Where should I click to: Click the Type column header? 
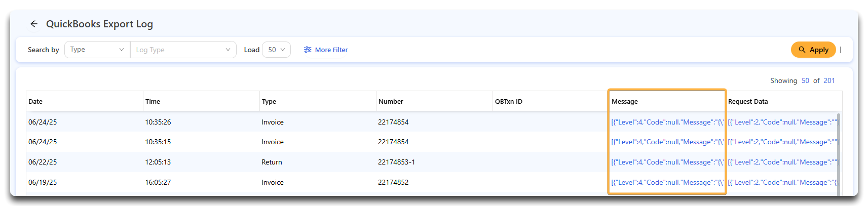[269, 101]
